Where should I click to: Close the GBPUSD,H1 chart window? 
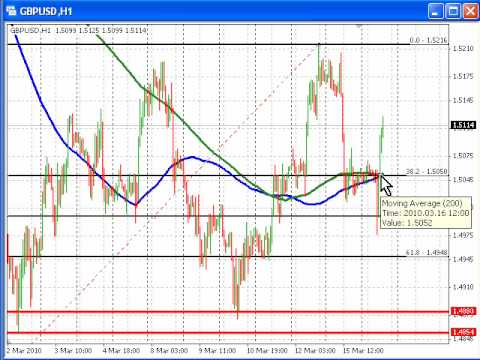(470, 11)
